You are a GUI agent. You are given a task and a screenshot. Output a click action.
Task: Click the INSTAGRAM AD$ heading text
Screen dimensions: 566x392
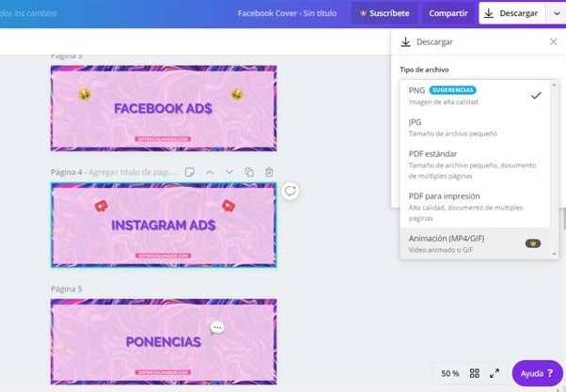point(164,226)
